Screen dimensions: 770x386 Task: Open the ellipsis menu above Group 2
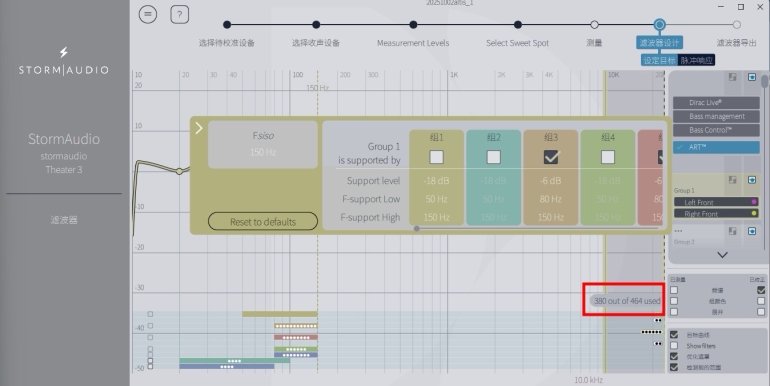678,231
